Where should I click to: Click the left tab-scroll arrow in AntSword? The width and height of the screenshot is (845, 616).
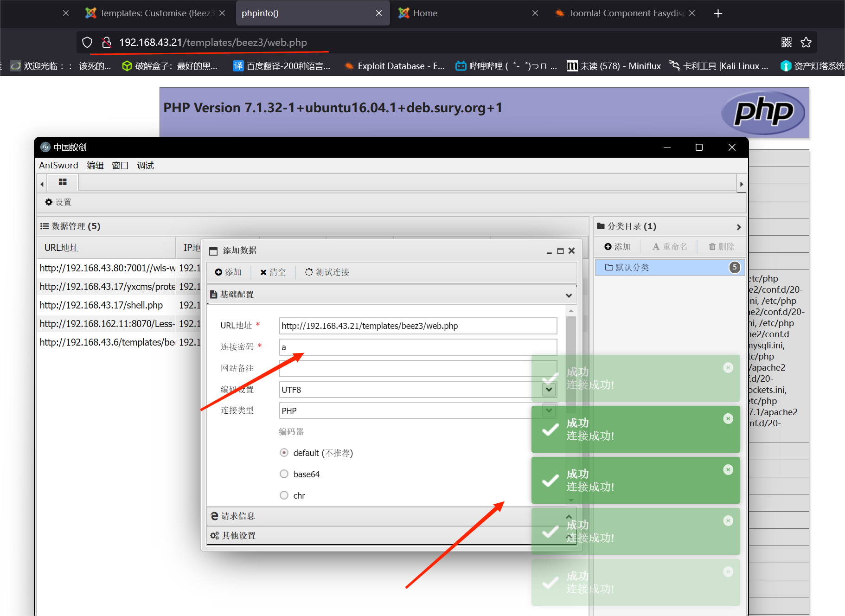(x=42, y=184)
